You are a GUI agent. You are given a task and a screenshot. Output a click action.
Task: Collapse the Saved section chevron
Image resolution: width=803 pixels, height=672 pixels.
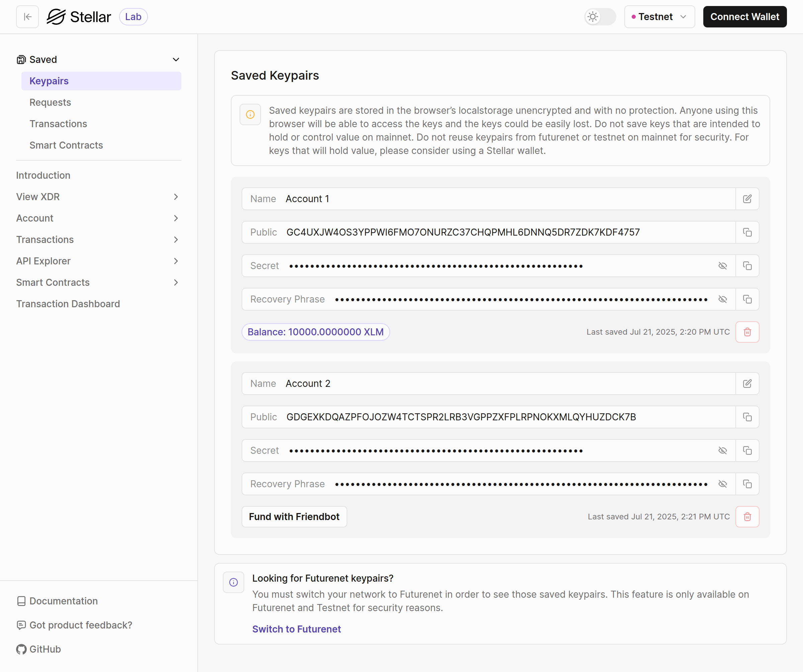[176, 60]
